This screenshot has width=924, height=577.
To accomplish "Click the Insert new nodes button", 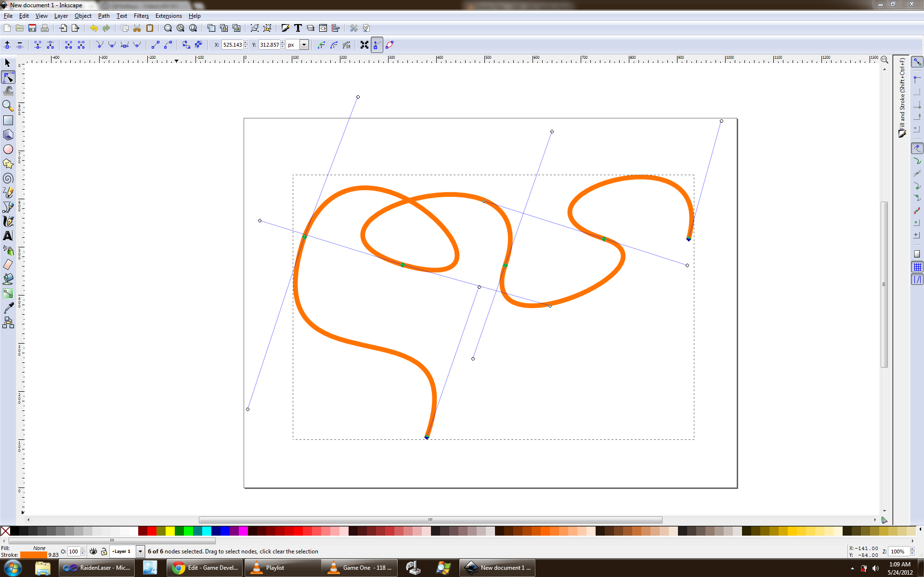I will click(7, 45).
